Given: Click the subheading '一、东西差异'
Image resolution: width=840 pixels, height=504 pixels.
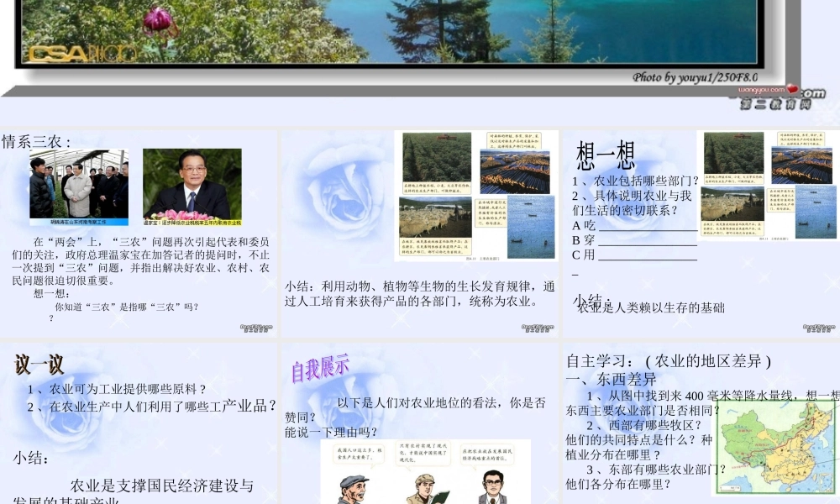Looking at the screenshot, I should point(612,379).
